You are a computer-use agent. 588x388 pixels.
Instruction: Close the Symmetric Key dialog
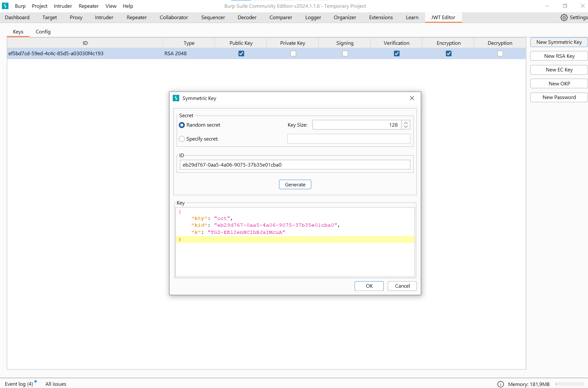pos(412,98)
